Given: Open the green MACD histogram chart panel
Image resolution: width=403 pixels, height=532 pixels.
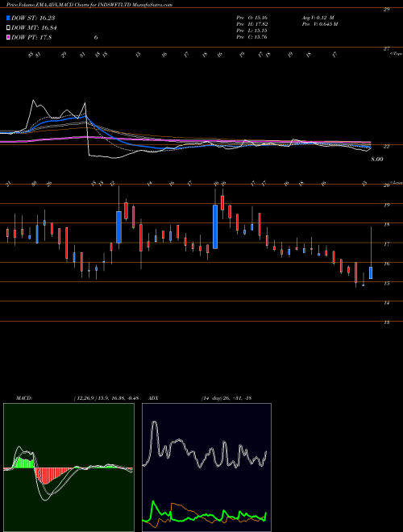Looking at the screenshot, I should coord(69,468).
